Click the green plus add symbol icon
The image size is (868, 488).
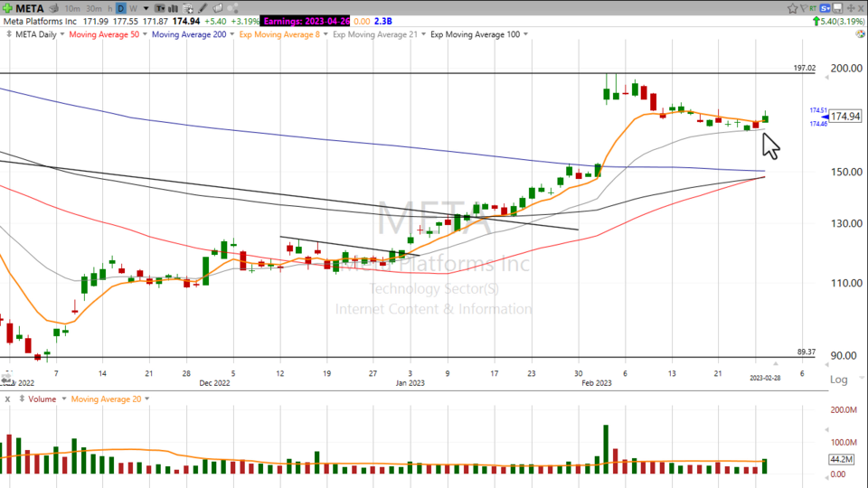click(7, 8)
